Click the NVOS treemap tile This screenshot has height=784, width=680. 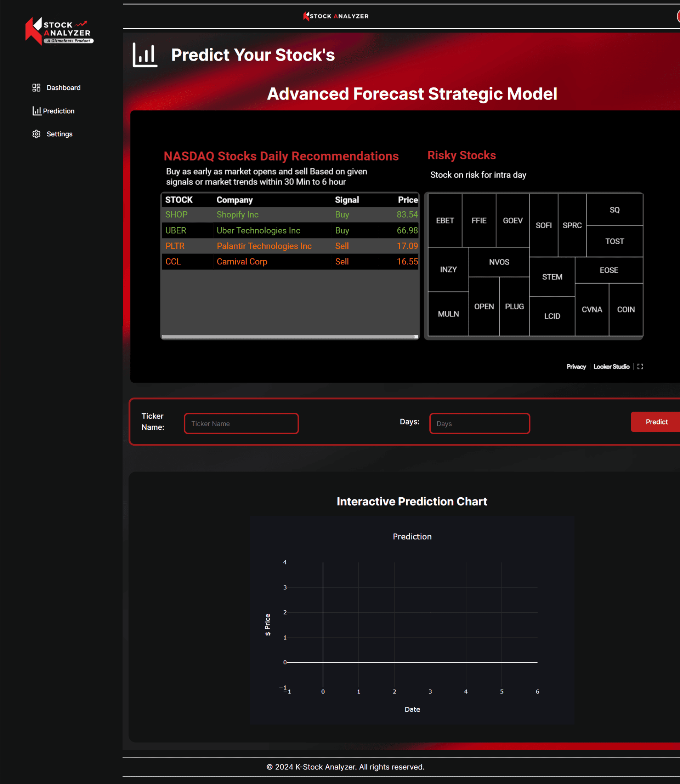(x=499, y=262)
